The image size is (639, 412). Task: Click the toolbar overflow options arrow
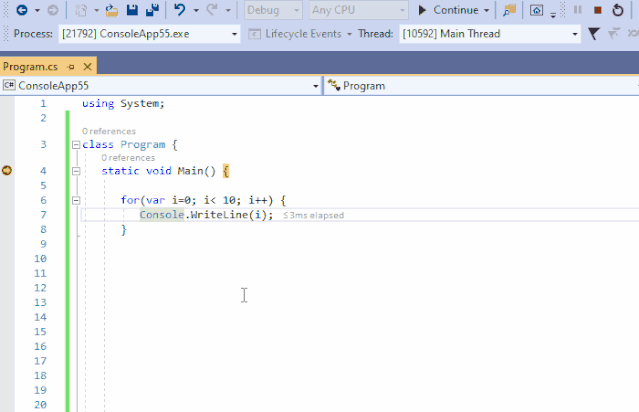[x=553, y=15]
